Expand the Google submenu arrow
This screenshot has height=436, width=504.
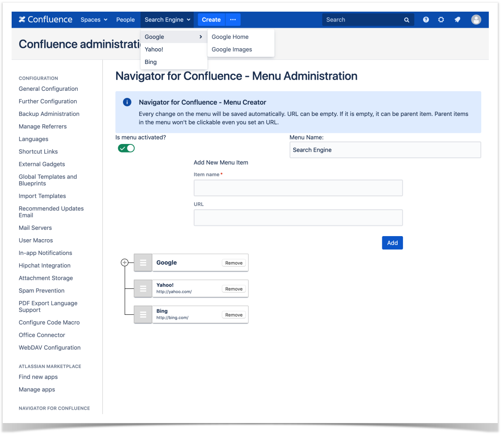click(x=201, y=37)
